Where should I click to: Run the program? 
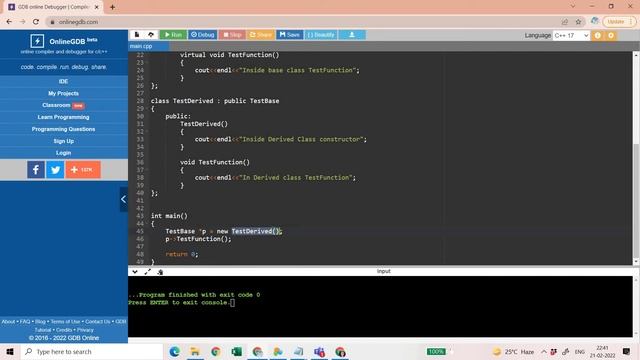coord(173,35)
